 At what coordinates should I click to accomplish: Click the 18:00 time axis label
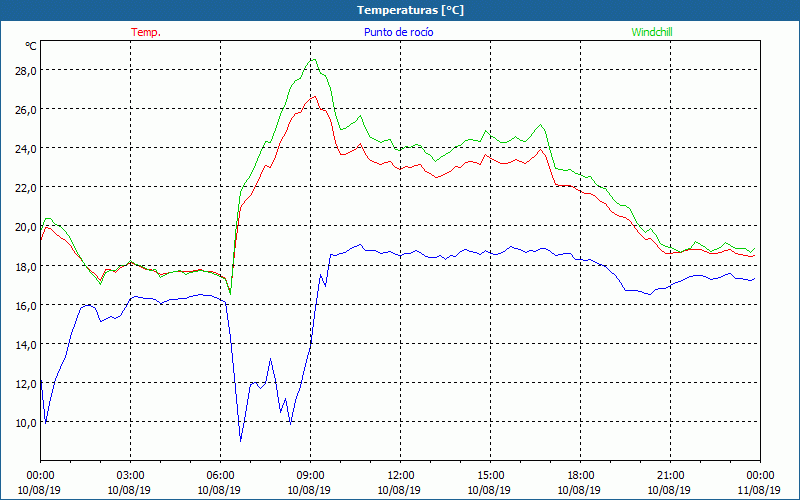coord(580,476)
